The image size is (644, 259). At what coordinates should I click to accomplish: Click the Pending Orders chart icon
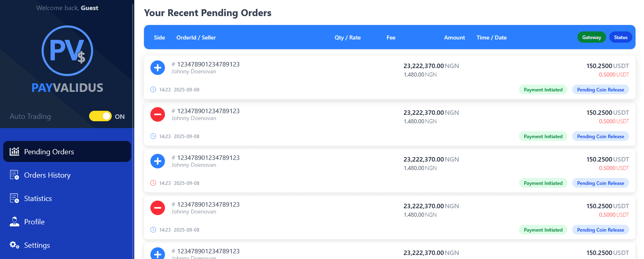pos(15,151)
